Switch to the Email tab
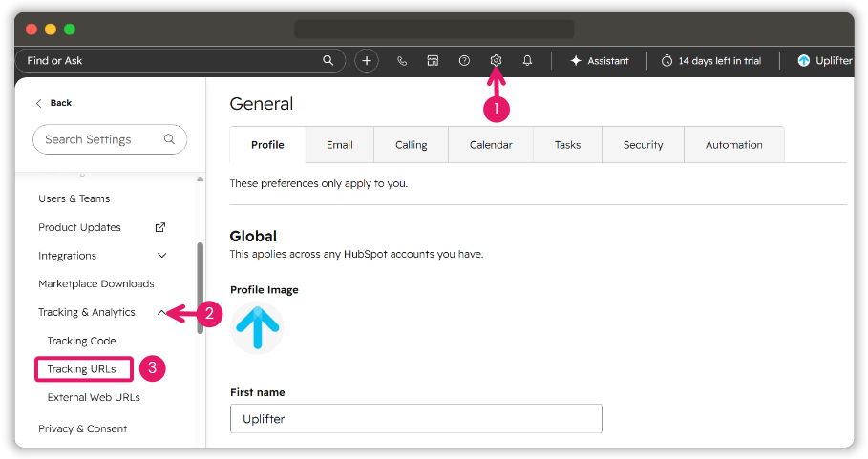The width and height of the screenshot is (868, 459). [339, 145]
